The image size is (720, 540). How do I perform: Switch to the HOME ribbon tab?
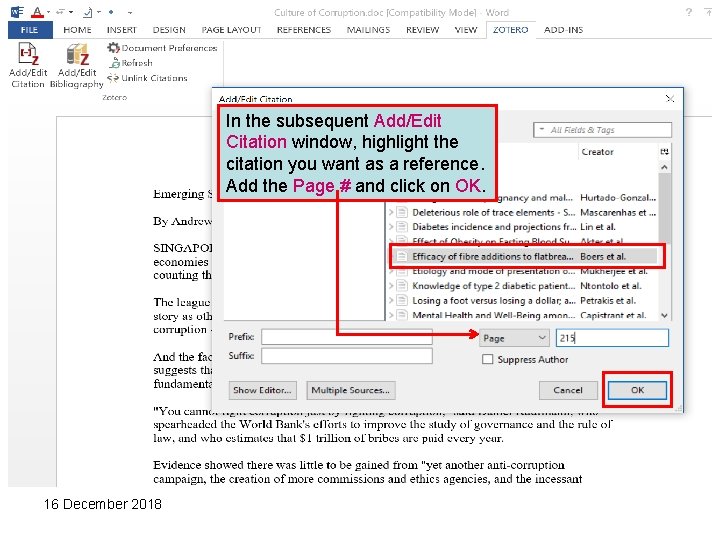[77, 30]
